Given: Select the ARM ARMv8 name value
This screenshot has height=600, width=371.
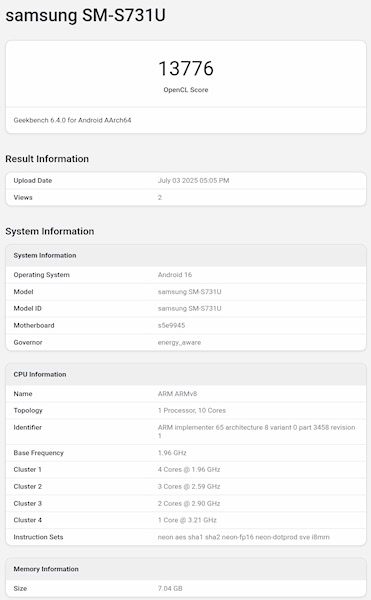Looking at the screenshot, I should point(177,394).
